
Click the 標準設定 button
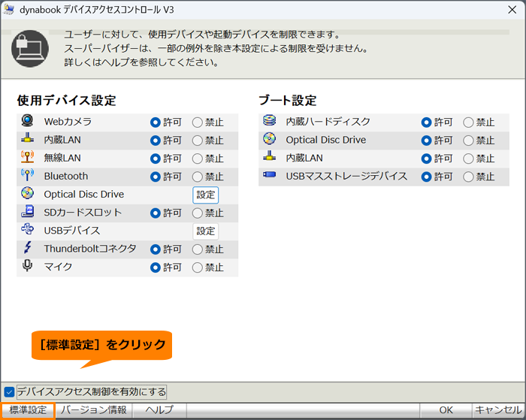click(x=28, y=410)
